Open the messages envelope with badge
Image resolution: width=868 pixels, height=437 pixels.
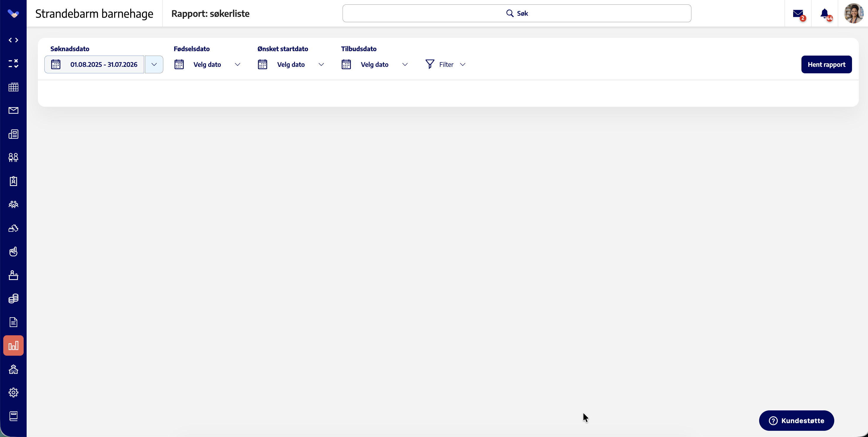798,14
